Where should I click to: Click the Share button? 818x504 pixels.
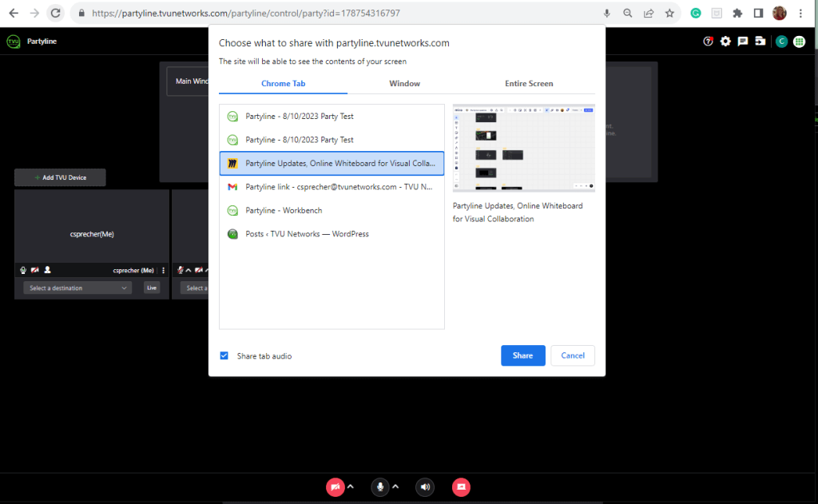(522, 355)
